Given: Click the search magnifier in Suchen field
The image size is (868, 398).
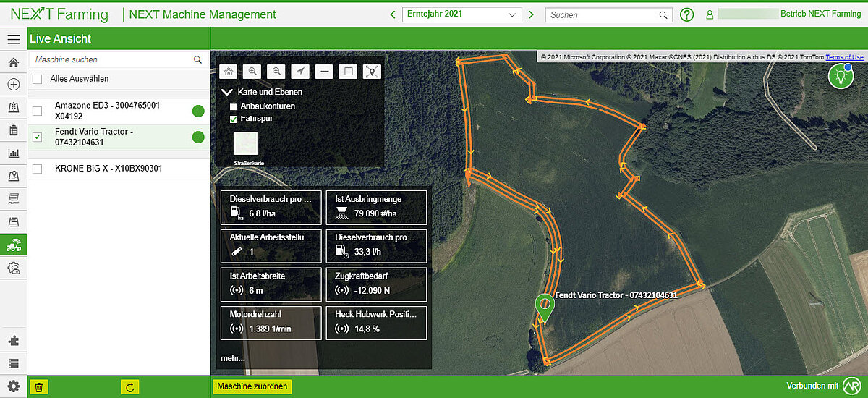Looking at the screenshot, I should [663, 15].
